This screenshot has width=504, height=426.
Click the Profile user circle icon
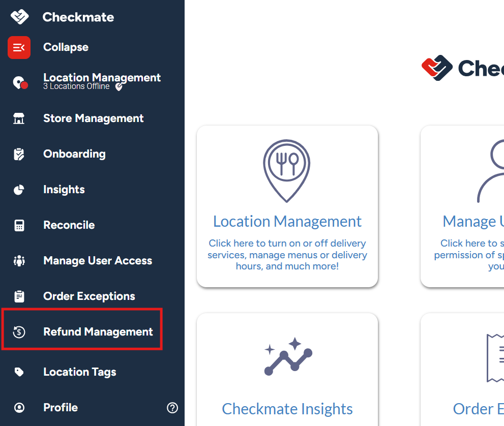(x=19, y=408)
